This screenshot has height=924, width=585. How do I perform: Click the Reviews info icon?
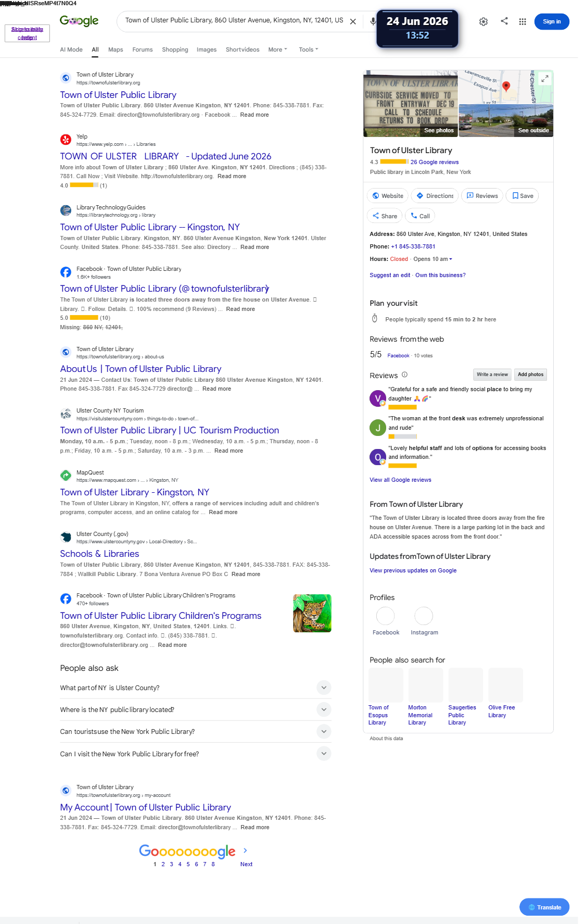click(405, 374)
